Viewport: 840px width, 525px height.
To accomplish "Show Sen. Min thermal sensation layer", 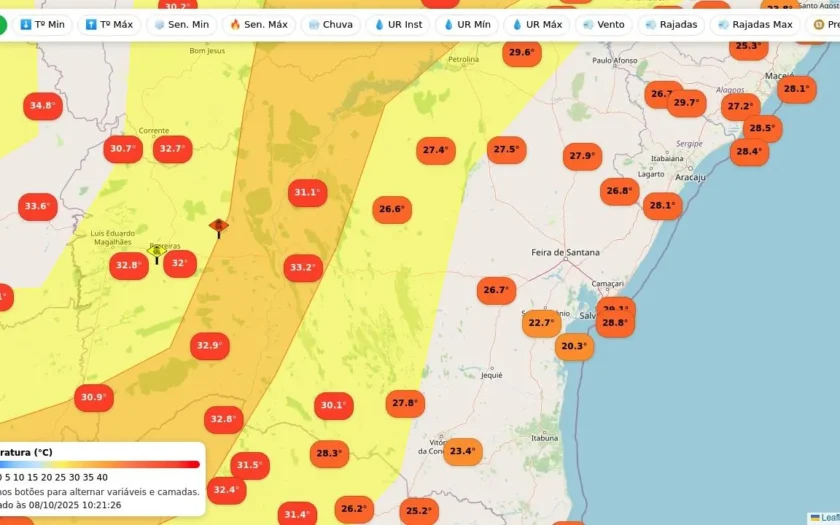I will click(182, 25).
